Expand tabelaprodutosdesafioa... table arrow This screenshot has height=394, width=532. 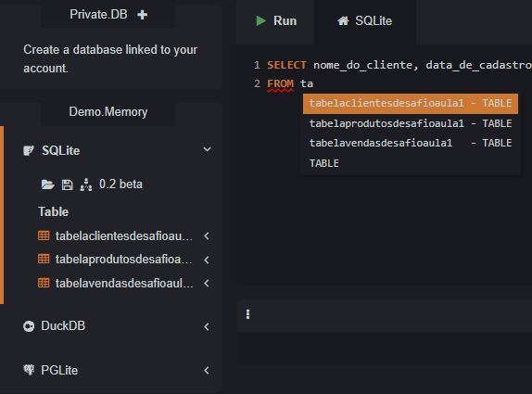pyautogui.click(x=207, y=260)
